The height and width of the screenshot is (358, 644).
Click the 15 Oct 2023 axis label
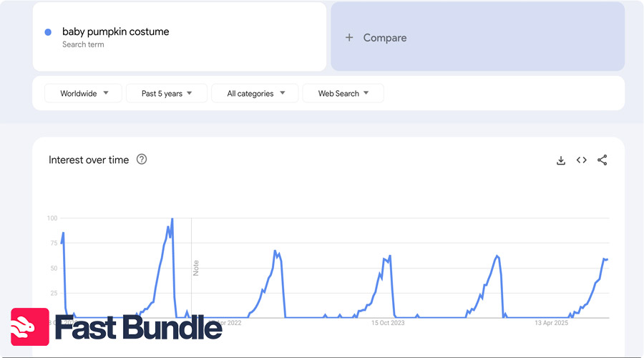tap(388, 323)
